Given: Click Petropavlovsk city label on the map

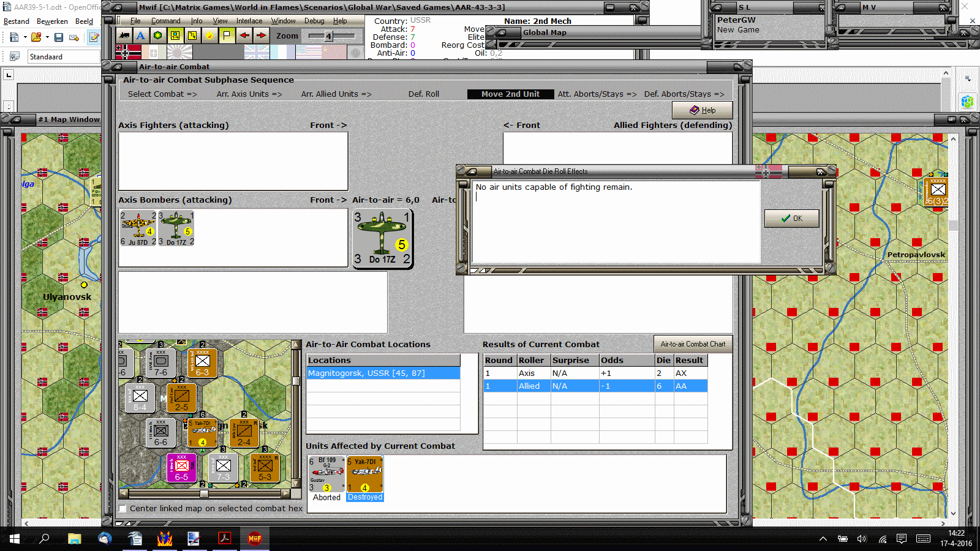Looking at the screenshot, I should [916, 255].
